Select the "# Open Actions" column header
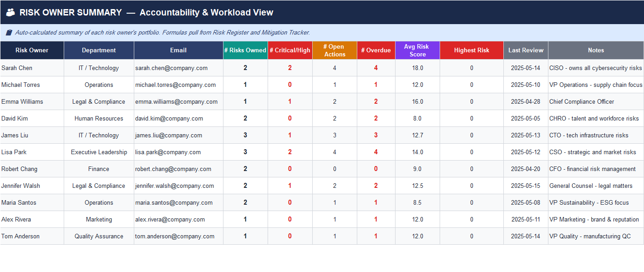This screenshot has height=272, width=644. coord(335,50)
